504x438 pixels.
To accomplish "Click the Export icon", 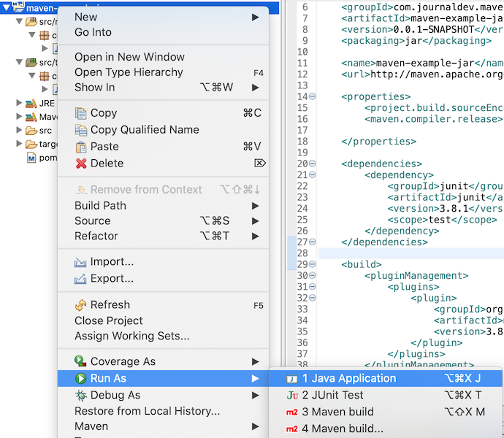I will (80, 279).
